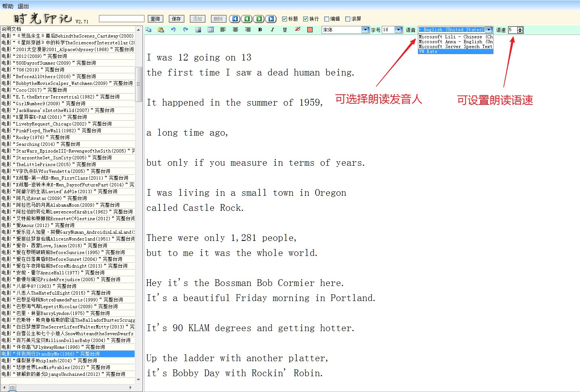Go to the next record

point(259,19)
